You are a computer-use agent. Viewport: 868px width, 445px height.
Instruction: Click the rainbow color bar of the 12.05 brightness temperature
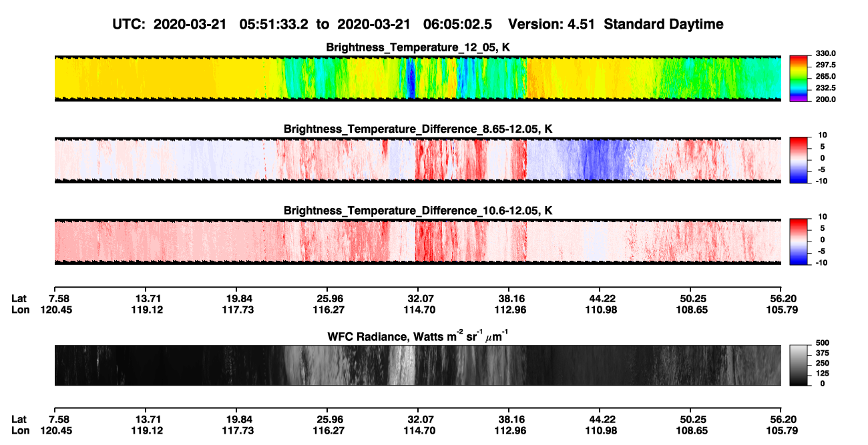tap(799, 78)
